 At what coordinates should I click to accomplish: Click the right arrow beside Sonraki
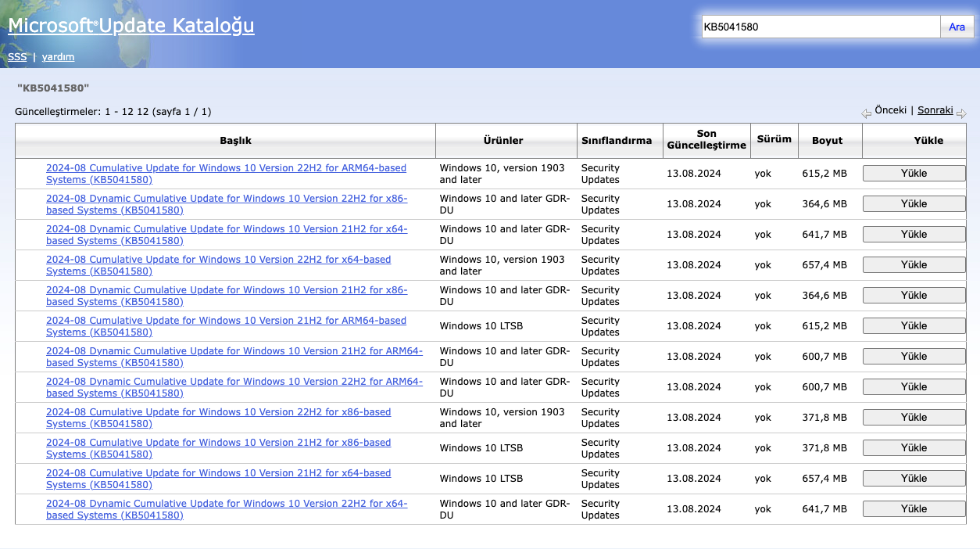962,113
